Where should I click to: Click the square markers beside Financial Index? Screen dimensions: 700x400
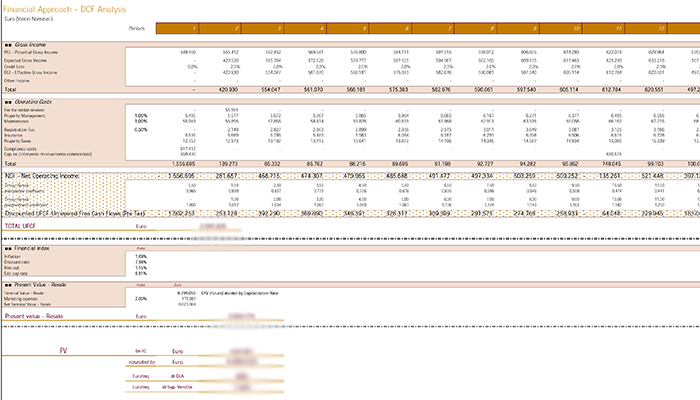point(8,249)
